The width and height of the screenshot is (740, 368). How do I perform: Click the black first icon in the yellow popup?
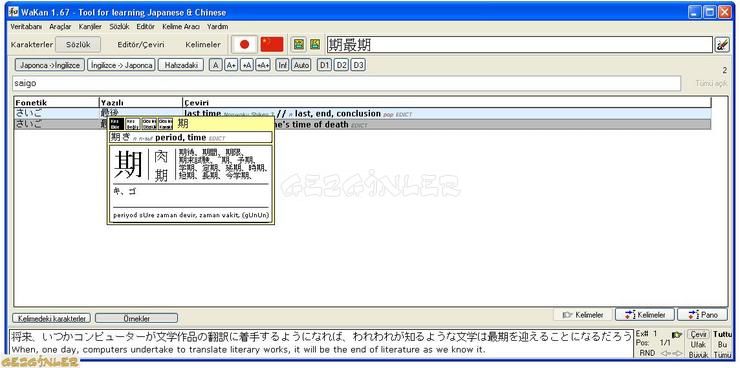point(117,124)
